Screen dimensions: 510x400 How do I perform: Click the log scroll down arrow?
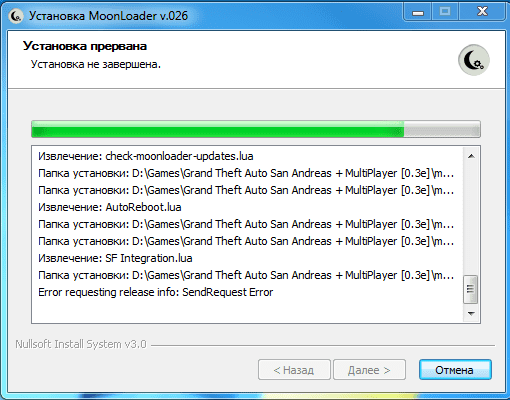click(471, 313)
